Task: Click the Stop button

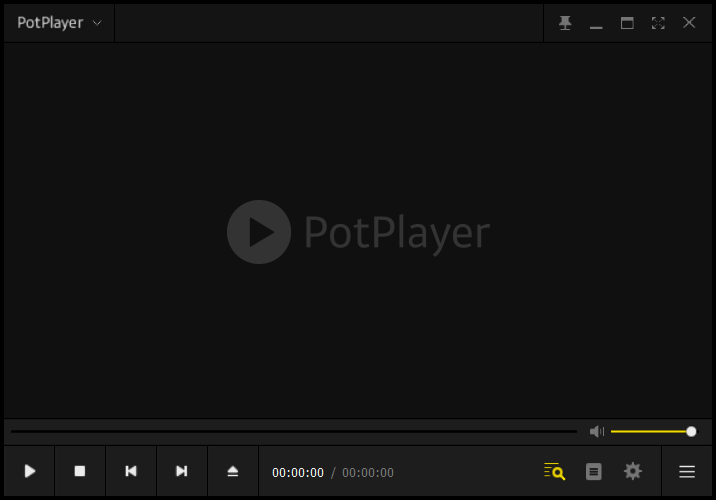Action: pos(80,471)
